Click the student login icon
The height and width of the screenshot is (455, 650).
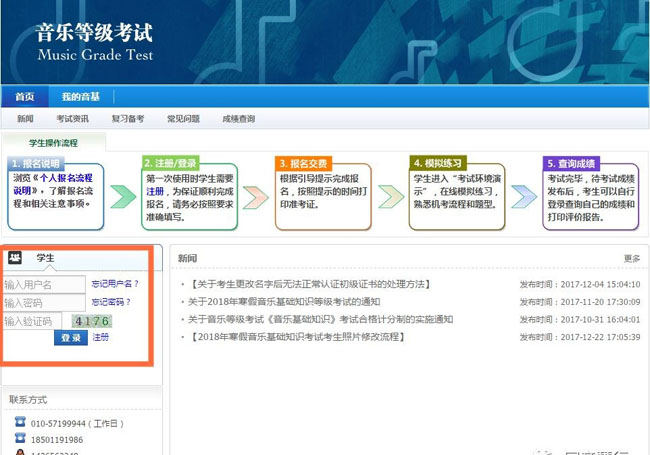point(15,257)
